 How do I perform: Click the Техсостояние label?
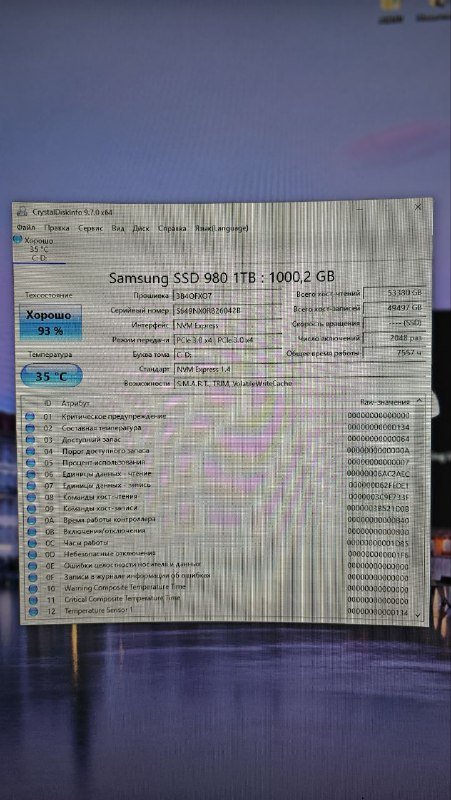coord(49,295)
